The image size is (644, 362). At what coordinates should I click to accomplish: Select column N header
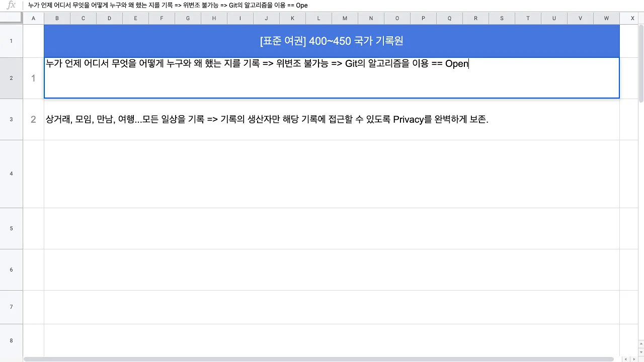(371, 18)
